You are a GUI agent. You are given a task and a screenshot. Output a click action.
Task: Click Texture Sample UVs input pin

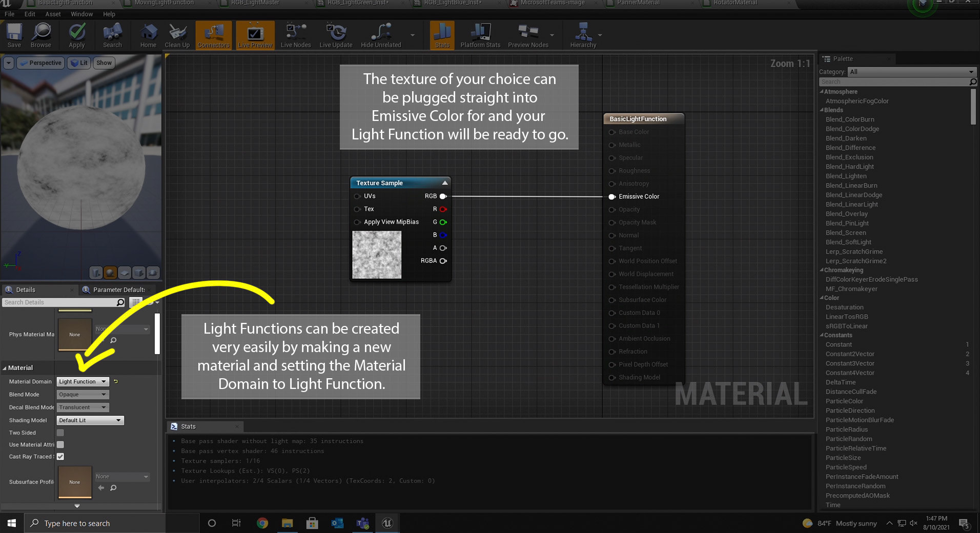[357, 196]
